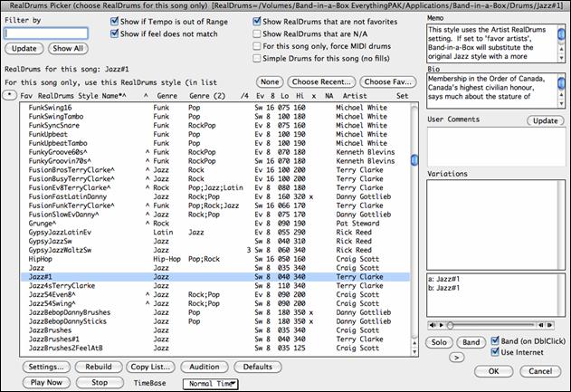Click the step-back button in audio player
571x392 pixels.
pyautogui.click(x=541, y=325)
